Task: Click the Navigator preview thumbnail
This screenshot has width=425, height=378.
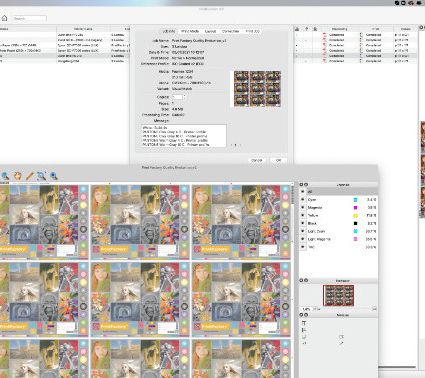Action: pyautogui.click(x=338, y=295)
